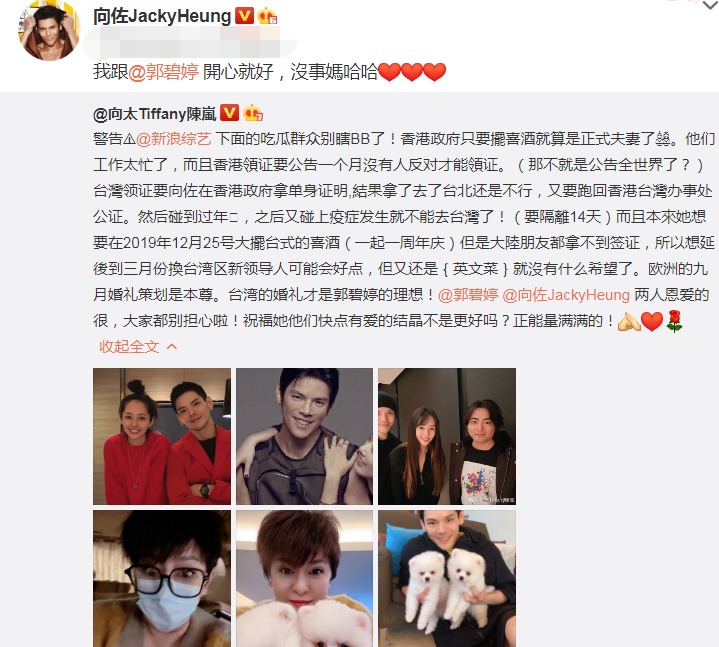This screenshot has height=647, width=719.
Task: Click the @郭碧婷 mention inside the reposted text
Action: 468,295
